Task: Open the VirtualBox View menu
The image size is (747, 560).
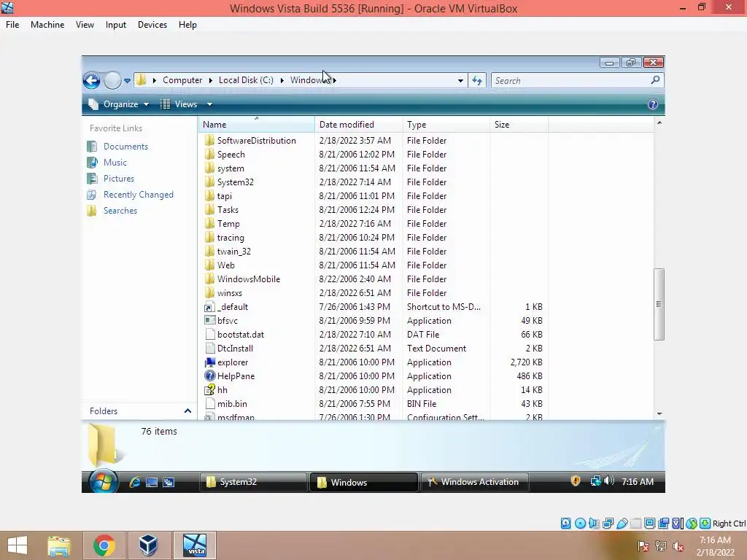Action: (85, 25)
